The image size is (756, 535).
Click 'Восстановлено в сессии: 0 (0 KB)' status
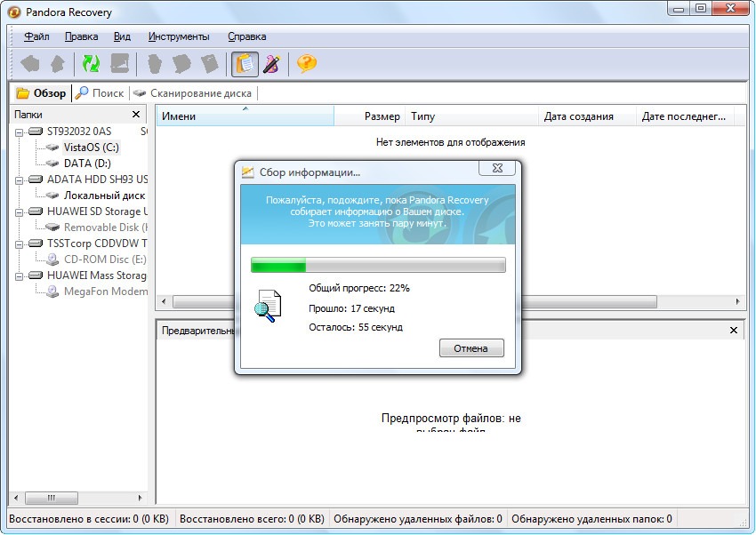pos(89,519)
